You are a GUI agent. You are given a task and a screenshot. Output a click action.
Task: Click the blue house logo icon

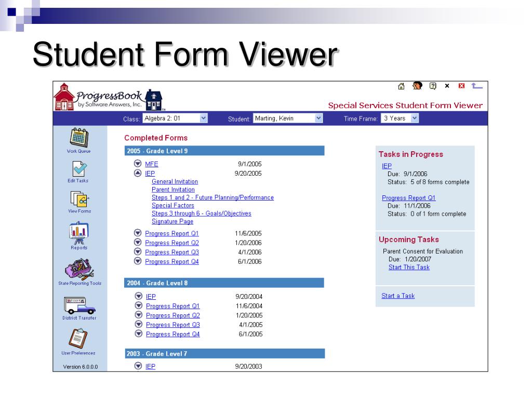click(154, 100)
